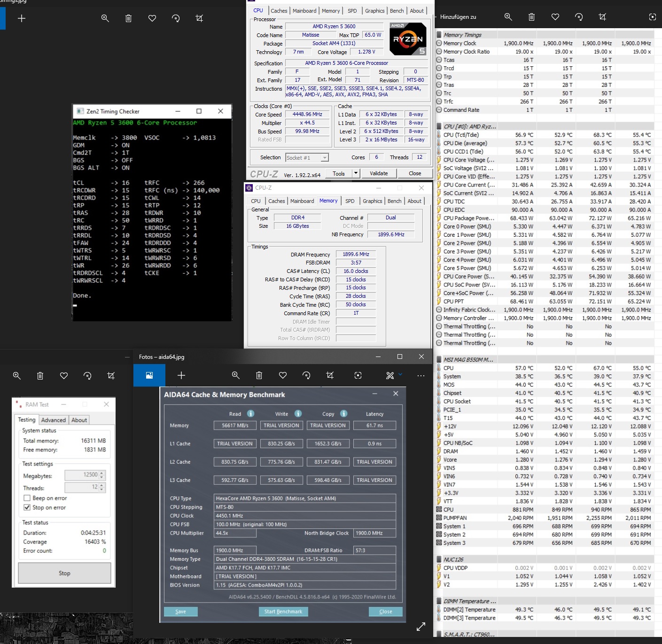Open the Socket #1 selection dropdown in CPU-Z
The width and height of the screenshot is (662, 644).
tap(325, 158)
